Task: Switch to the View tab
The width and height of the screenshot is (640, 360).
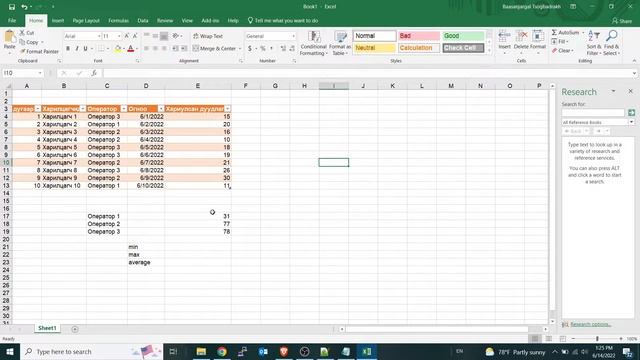Action: [187, 20]
